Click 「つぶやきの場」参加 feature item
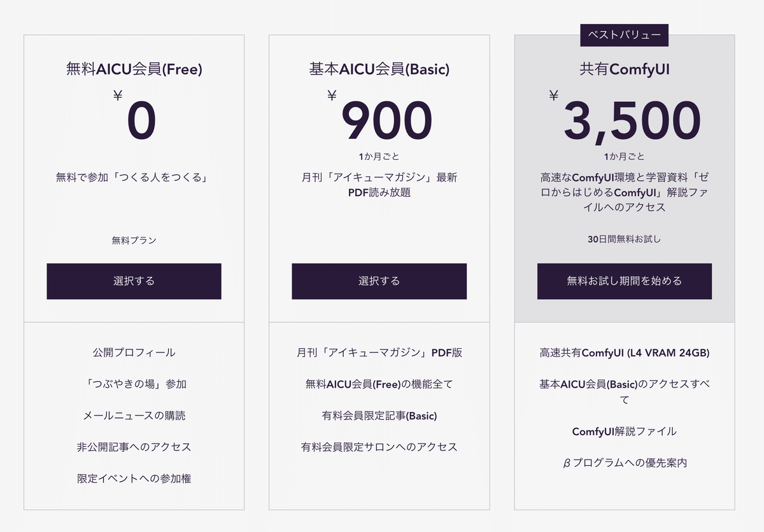 [134, 384]
